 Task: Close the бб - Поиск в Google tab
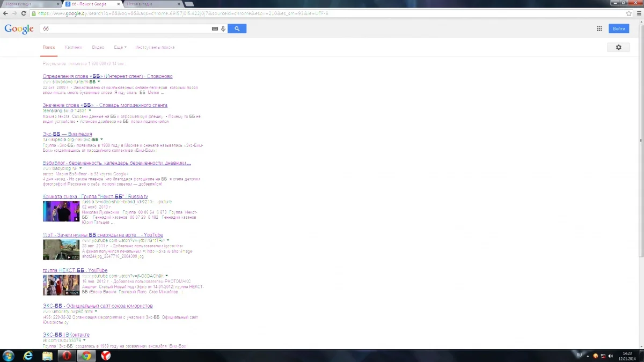118,4
